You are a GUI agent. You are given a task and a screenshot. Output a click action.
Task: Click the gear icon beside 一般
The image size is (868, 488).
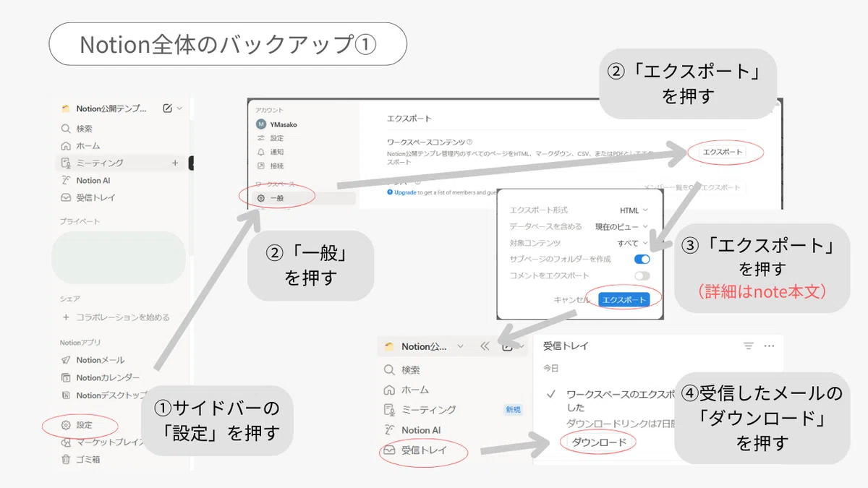[261, 197]
